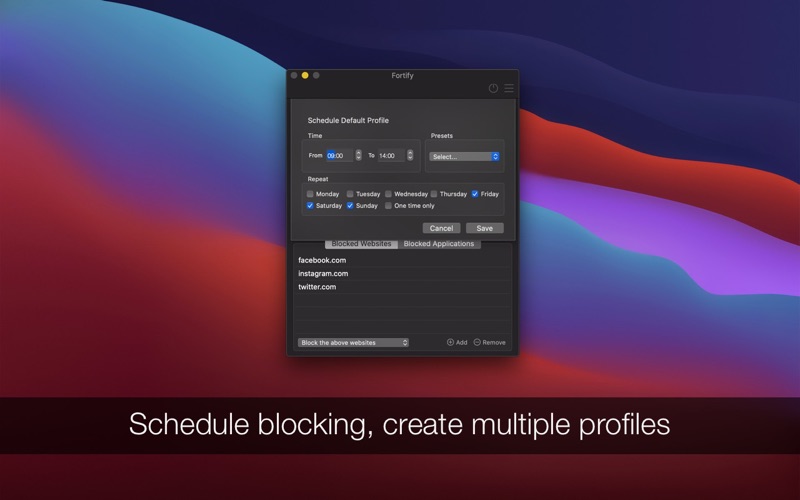Minimize the Fortify window with yellow button
This screenshot has width=800, height=500.
pyautogui.click(x=305, y=75)
